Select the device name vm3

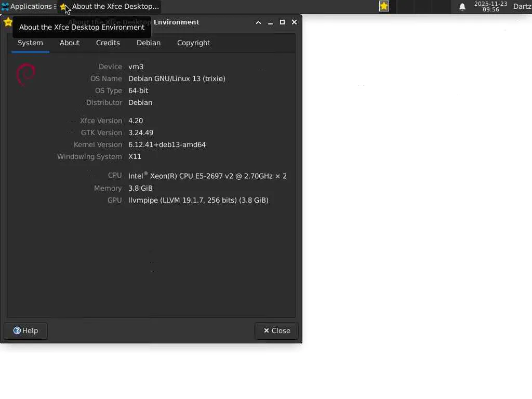(x=136, y=67)
